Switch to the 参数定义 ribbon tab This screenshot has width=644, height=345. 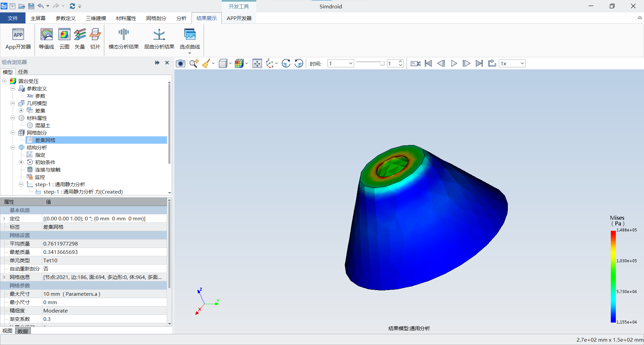(66, 18)
